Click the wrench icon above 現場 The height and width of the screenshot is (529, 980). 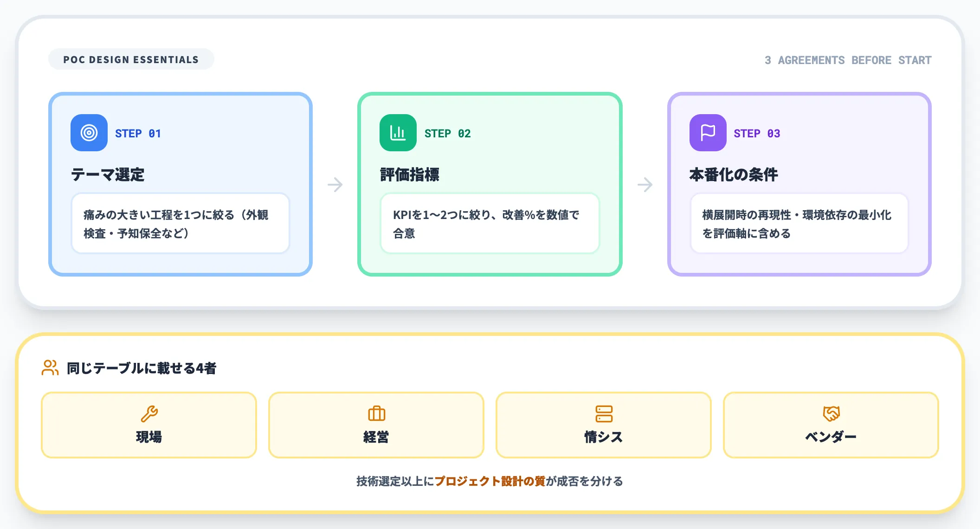coord(148,413)
